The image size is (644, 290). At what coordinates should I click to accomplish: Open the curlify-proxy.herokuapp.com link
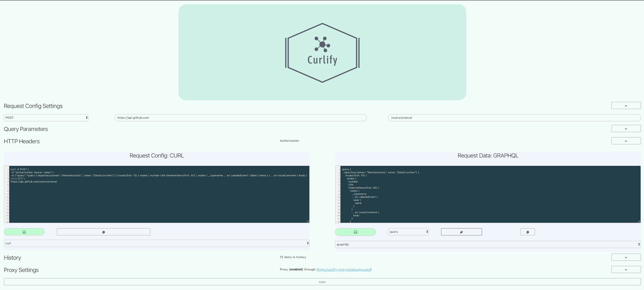344,269
